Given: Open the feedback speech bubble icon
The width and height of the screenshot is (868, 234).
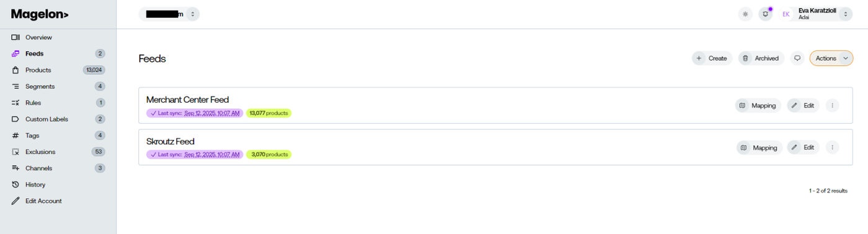Looking at the screenshot, I should [797, 58].
